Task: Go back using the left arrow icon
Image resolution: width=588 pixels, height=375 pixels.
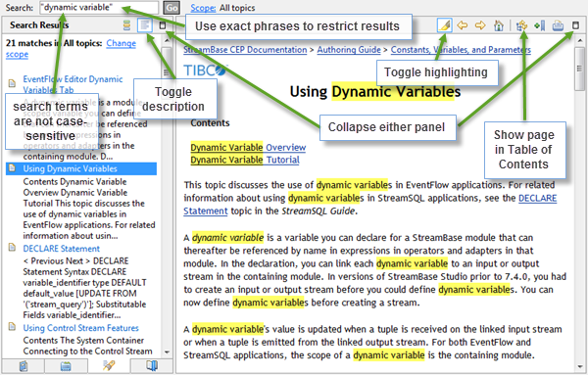Action: click(463, 25)
